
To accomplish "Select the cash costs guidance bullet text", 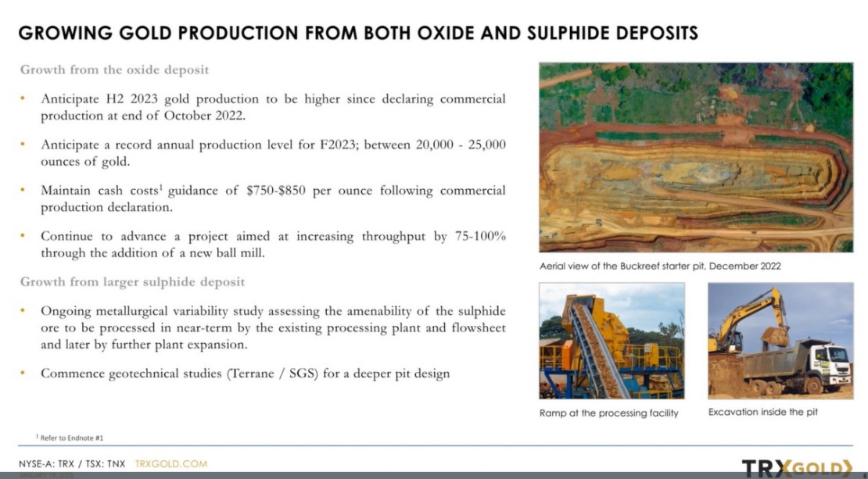I will (273, 198).
